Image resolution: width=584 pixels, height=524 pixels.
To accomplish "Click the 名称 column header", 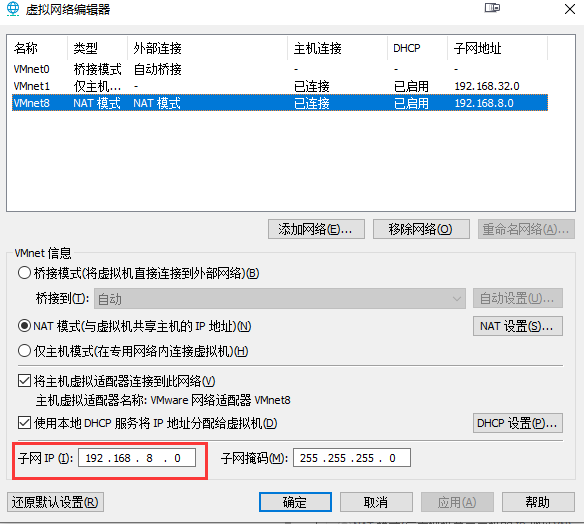I will pos(37,48).
